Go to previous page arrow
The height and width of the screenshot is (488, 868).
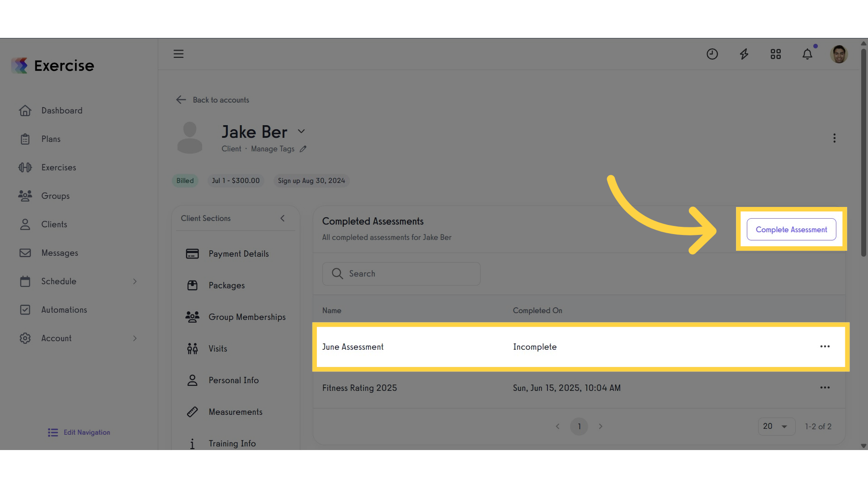point(557,427)
